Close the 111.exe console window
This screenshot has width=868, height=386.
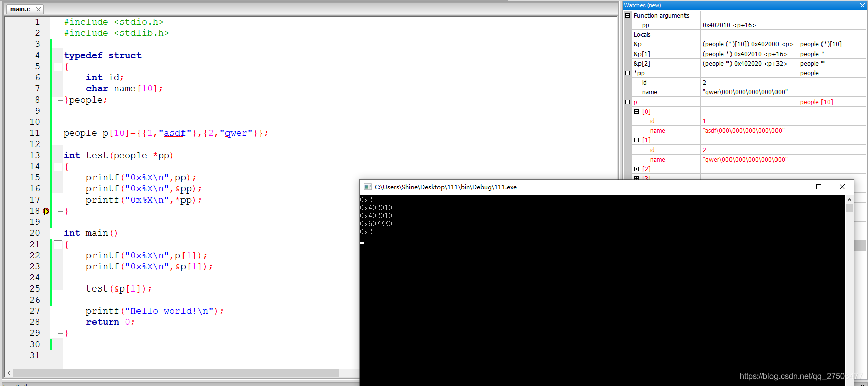(x=842, y=187)
